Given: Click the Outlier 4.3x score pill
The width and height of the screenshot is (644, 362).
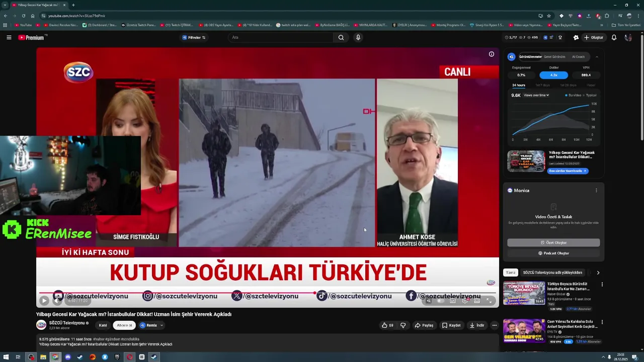Looking at the screenshot, I should 553,75.
